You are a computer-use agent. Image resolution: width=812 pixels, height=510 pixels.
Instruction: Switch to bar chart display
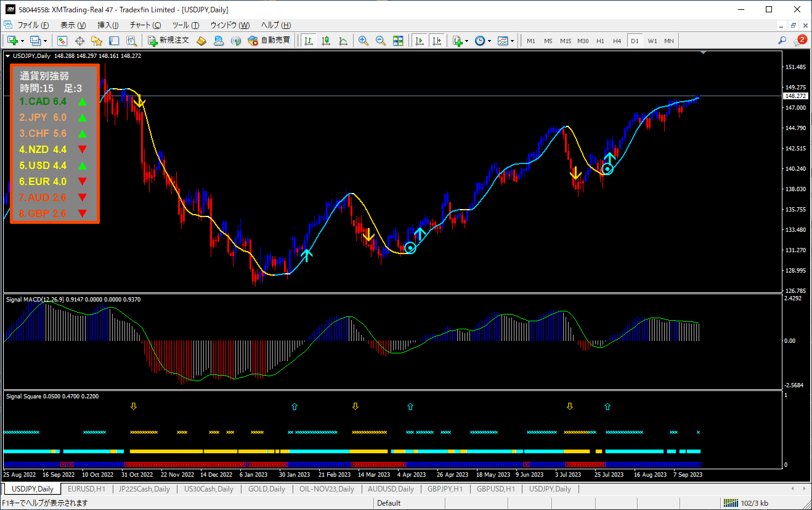point(308,41)
